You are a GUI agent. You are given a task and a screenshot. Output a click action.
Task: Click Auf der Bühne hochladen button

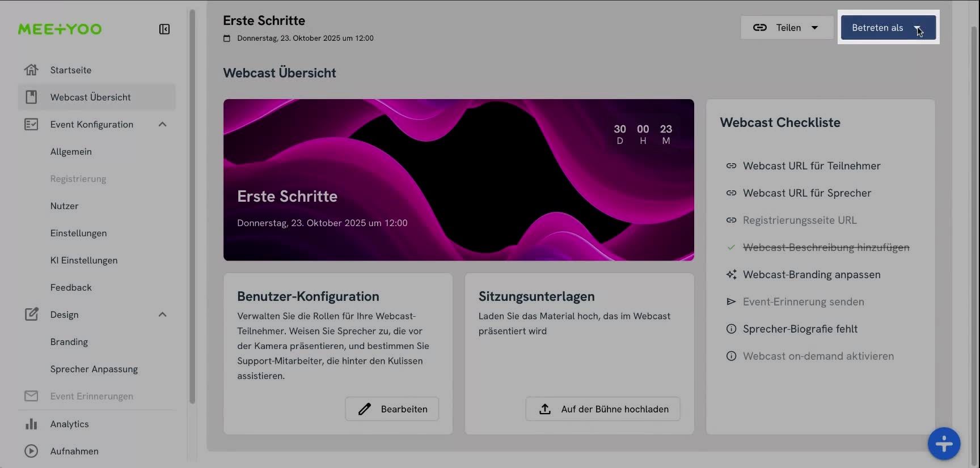[602, 409]
